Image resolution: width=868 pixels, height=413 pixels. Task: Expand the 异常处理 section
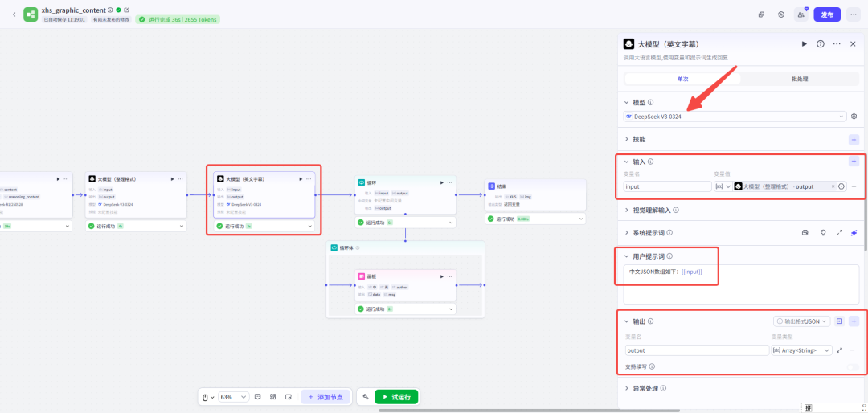(x=627, y=389)
